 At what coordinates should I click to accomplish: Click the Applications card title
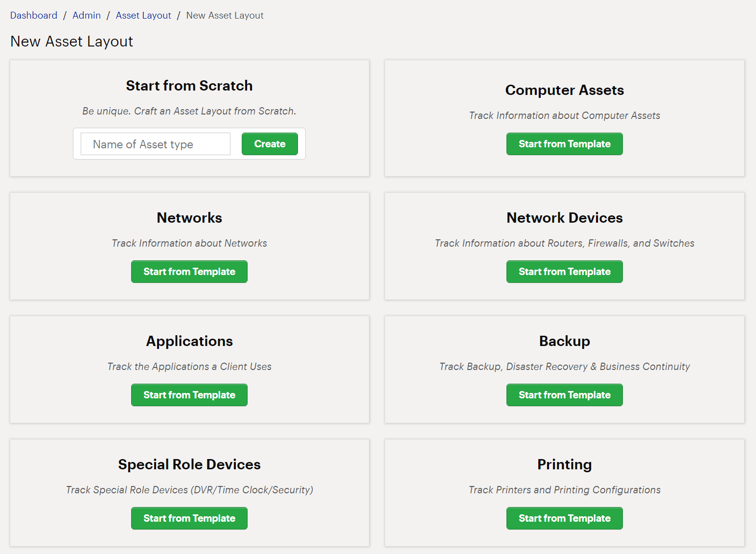[189, 341]
